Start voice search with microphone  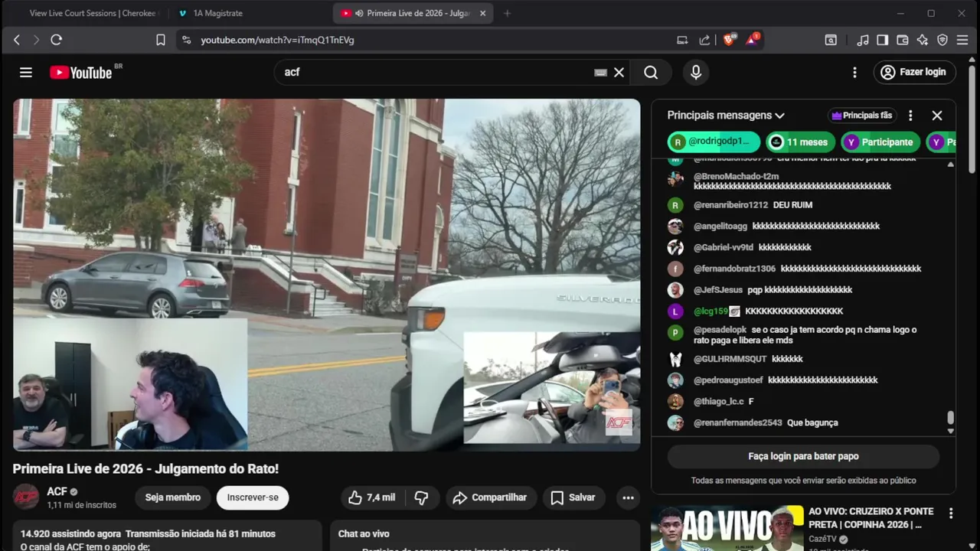(x=696, y=72)
